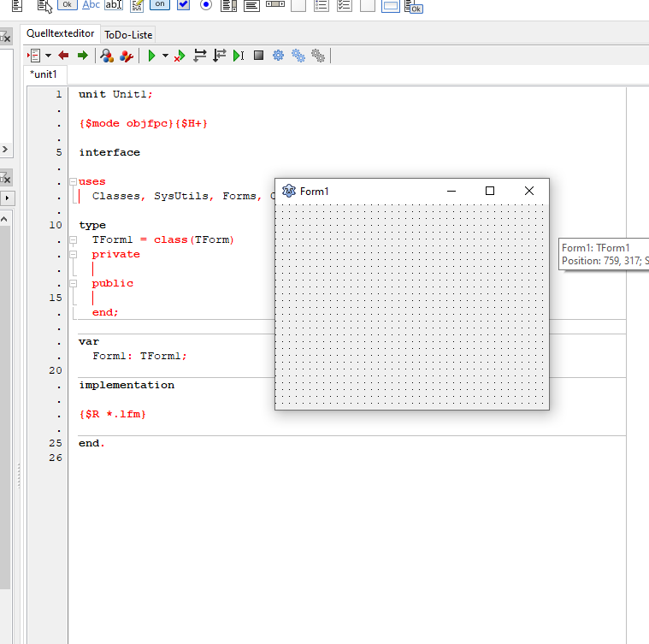
Task: Jump forward with the green right arrow
Action: tap(83, 56)
